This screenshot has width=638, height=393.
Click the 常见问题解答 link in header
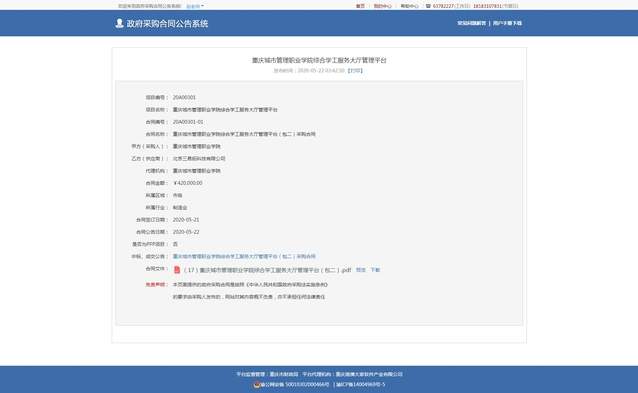(x=472, y=23)
